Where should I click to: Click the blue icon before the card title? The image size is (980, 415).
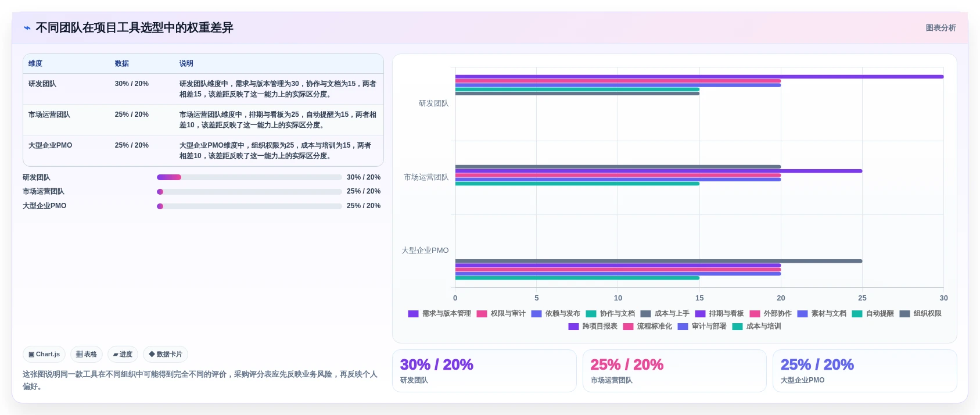coord(27,28)
